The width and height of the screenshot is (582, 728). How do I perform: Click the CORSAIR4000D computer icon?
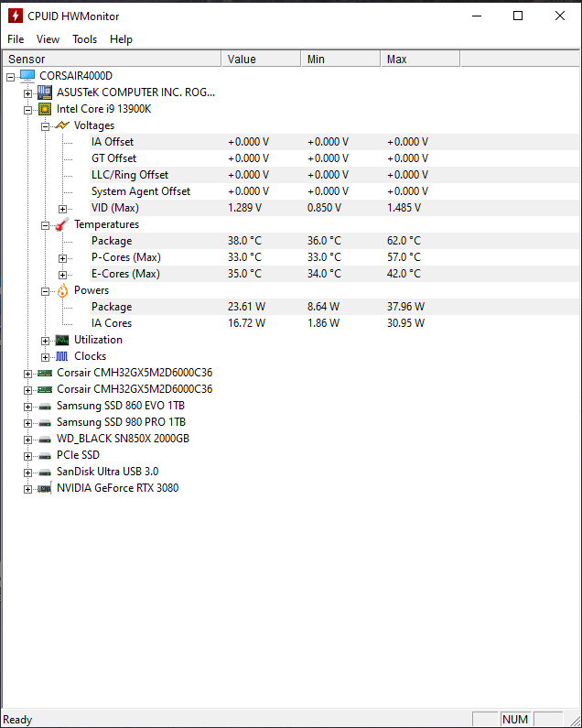pos(27,76)
